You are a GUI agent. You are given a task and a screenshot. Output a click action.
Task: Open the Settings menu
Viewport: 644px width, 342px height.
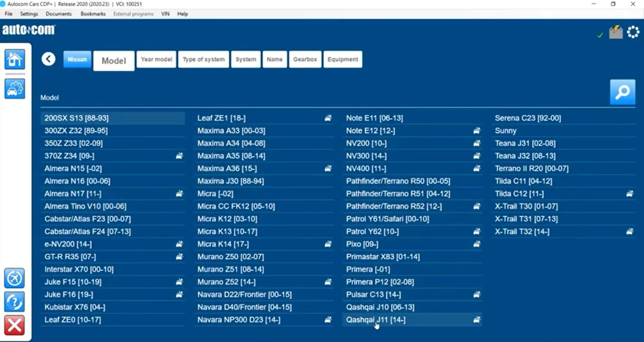[x=29, y=14]
